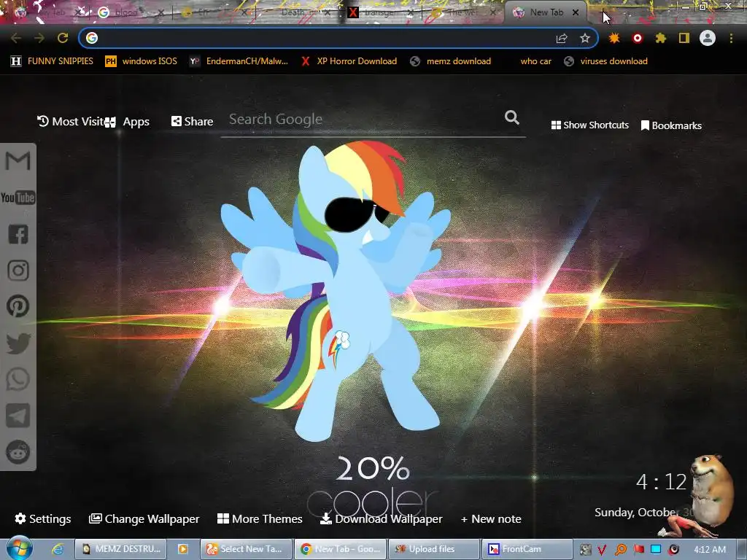This screenshot has height=560, width=747.
Task: Toggle the browser side panel
Action: 684,38
